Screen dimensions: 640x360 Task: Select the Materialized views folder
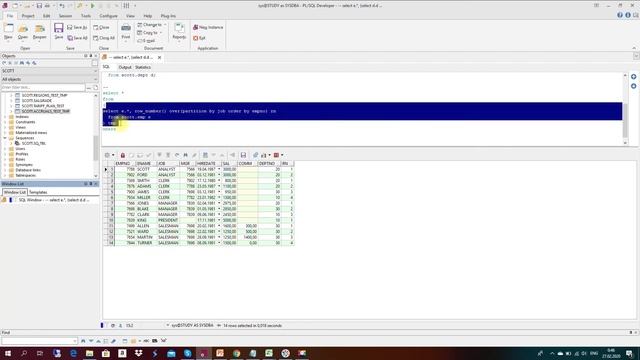coord(31,133)
